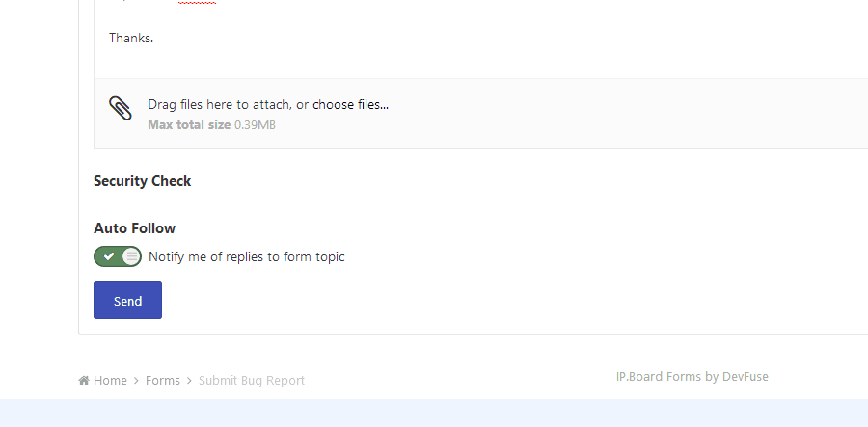Click the "Notify me of replies to form topic" label

pos(246,257)
